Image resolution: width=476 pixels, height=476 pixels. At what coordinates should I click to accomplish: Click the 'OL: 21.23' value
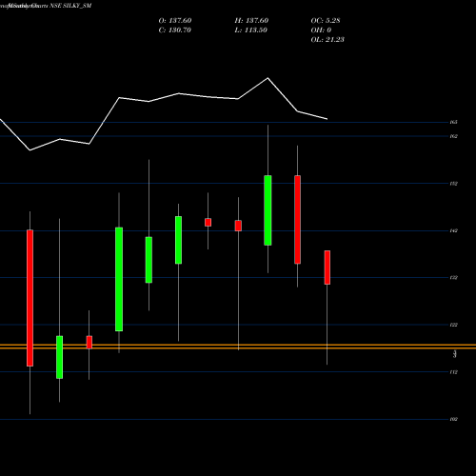[x=327, y=40]
